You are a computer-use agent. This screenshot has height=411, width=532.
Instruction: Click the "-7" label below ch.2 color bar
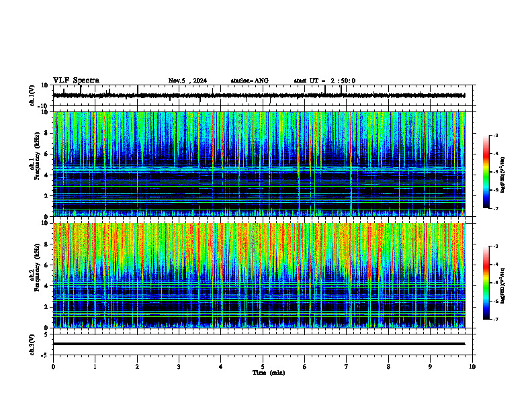click(495, 319)
